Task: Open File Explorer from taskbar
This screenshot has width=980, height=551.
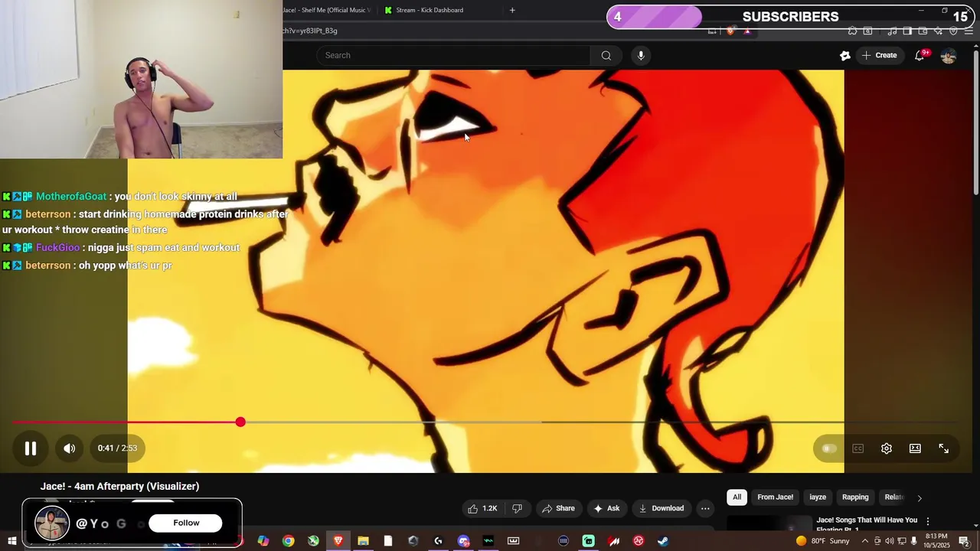Action: coord(363,541)
